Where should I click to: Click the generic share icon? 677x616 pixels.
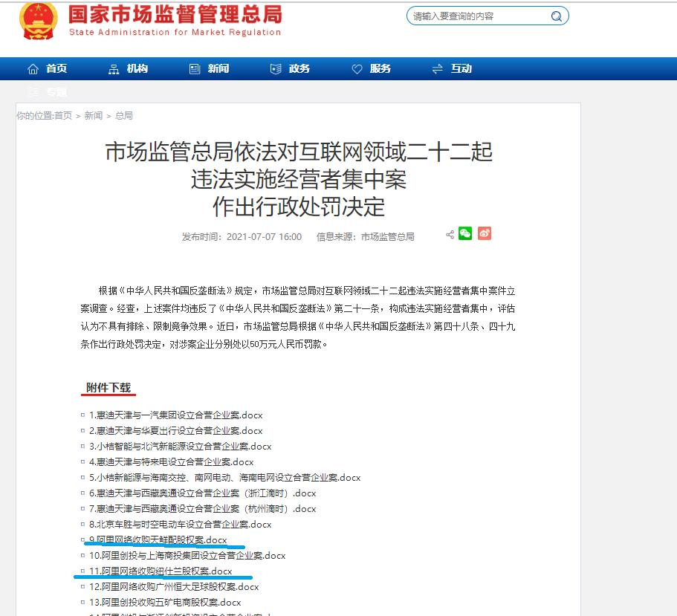pos(449,233)
